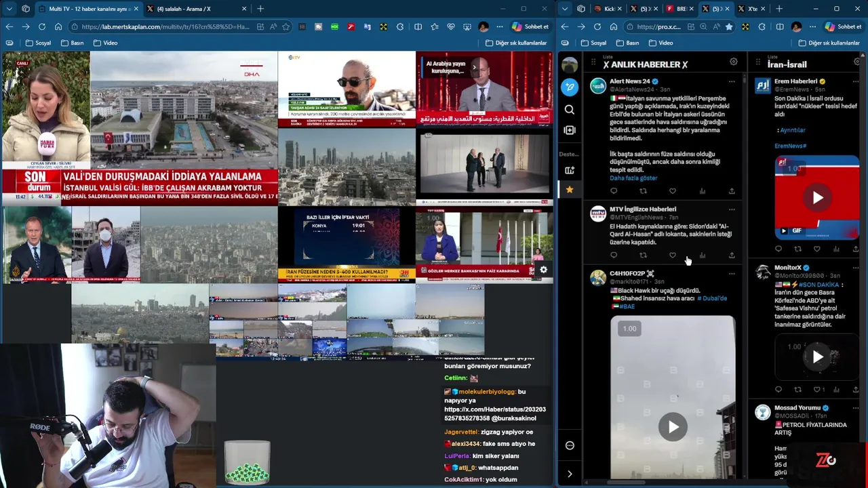The width and height of the screenshot is (868, 488).
Task: View analytics of Alert News 24 post
Action: click(702, 191)
